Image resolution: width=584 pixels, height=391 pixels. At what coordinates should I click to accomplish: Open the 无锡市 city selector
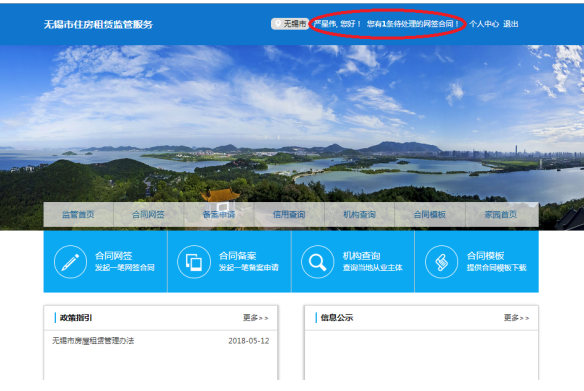coord(290,24)
